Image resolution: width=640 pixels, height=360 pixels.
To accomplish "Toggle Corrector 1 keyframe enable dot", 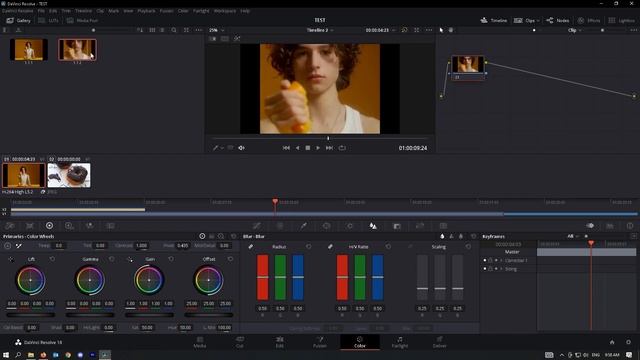I will (485, 260).
